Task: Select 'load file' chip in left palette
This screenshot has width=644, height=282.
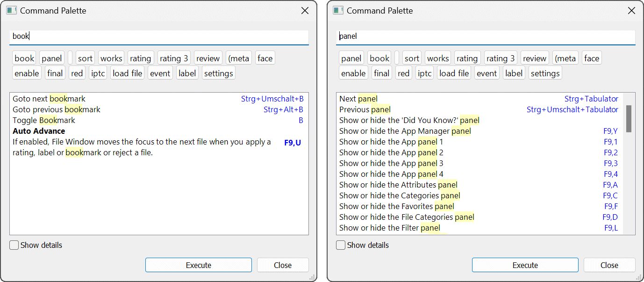Action: (x=127, y=73)
